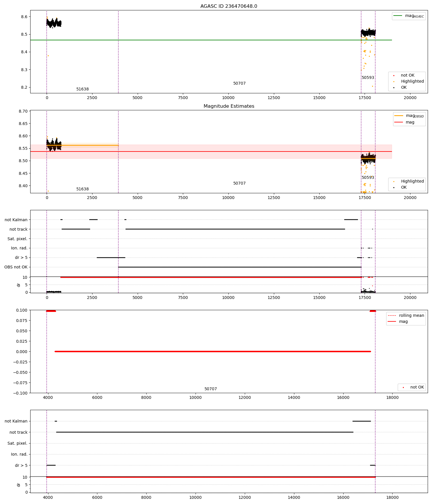This screenshot has width=432, height=504.
Task: Click the y-axis tick label 8.3
Action: [x=24, y=70]
